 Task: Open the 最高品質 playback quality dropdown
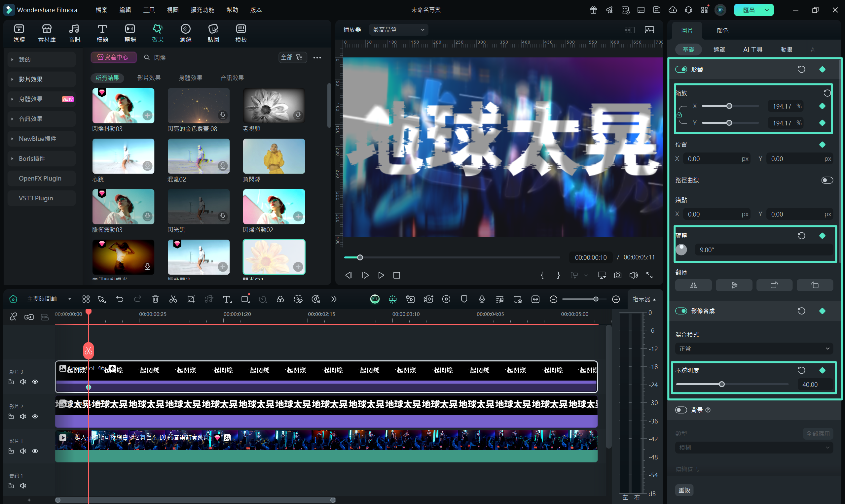398,30
